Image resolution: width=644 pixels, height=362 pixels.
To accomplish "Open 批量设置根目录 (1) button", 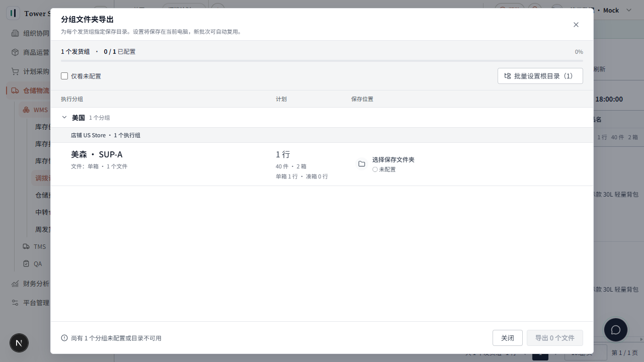I will (540, 76).
